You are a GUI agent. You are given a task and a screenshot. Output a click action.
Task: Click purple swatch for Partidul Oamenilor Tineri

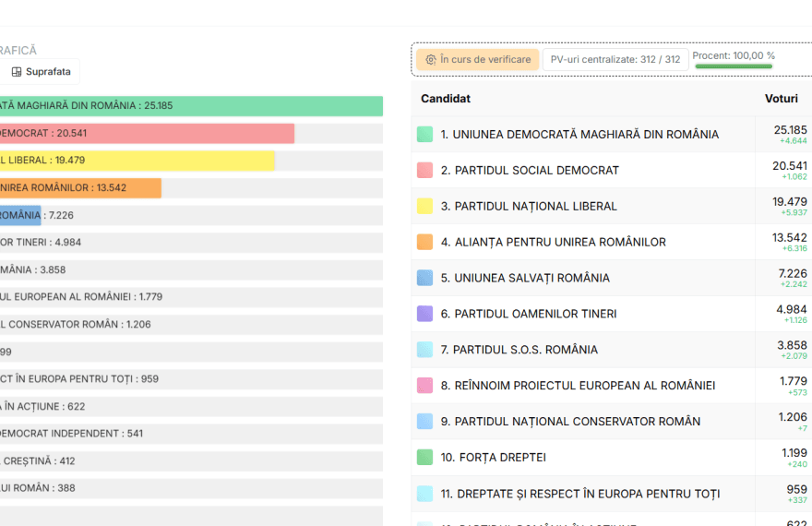[x=424, y=314]
